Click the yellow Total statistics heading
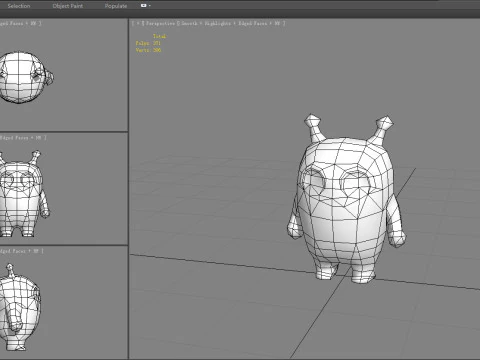Screen dimensions: 480x360 [160, 36]
